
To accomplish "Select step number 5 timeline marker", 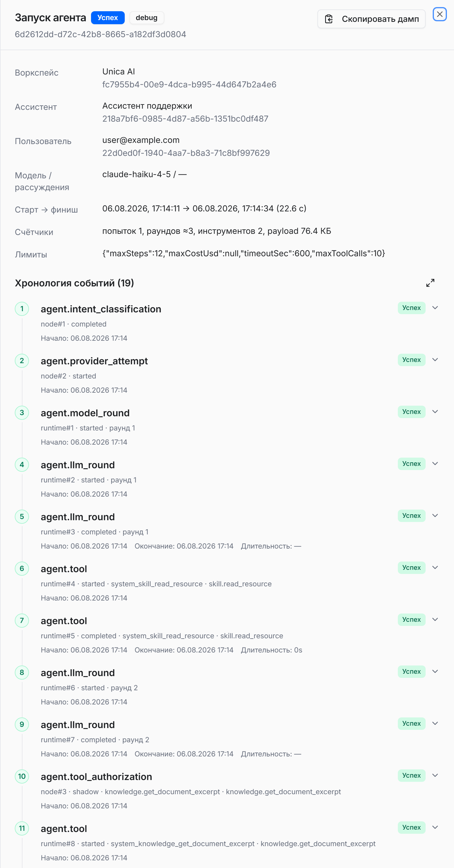I will (x=22, y=517).
